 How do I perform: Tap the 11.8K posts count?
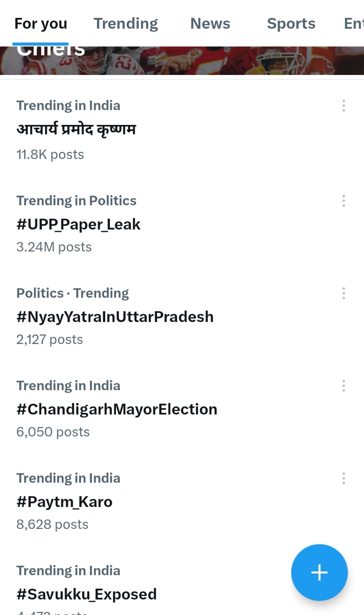pos(50,155)
